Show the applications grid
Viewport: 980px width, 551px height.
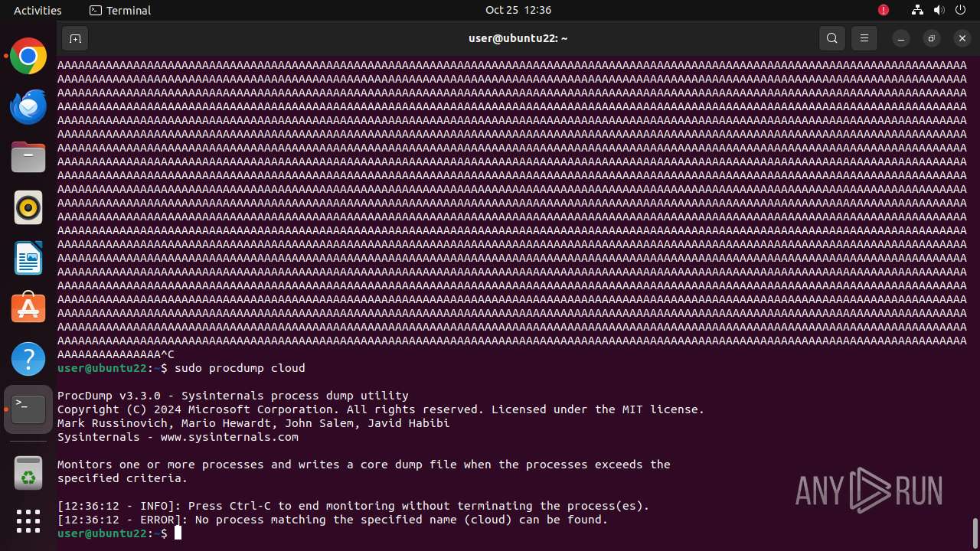click(x=28, y=521)
